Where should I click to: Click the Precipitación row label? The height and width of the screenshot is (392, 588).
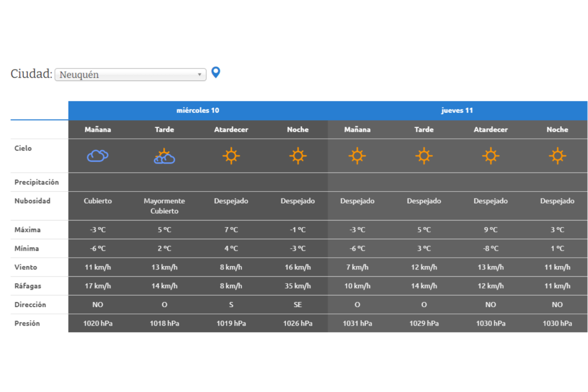coord(37,182)
